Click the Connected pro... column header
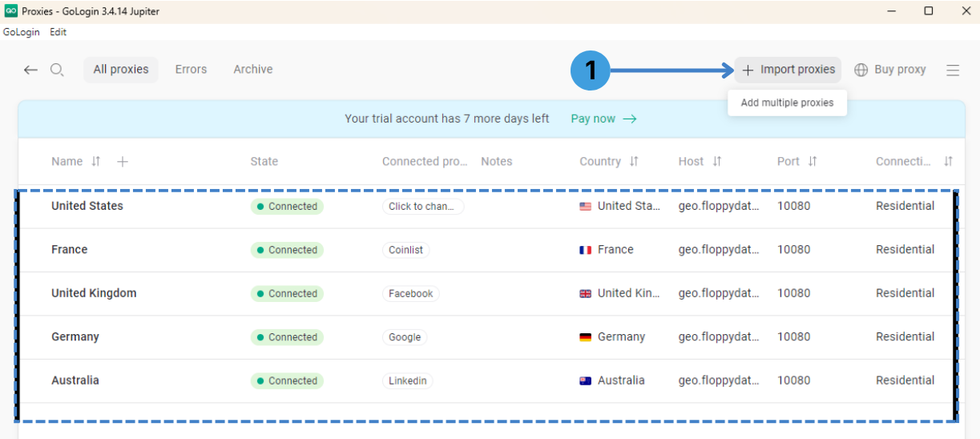The height and width of the screenshot is (439, 980). 425,162
